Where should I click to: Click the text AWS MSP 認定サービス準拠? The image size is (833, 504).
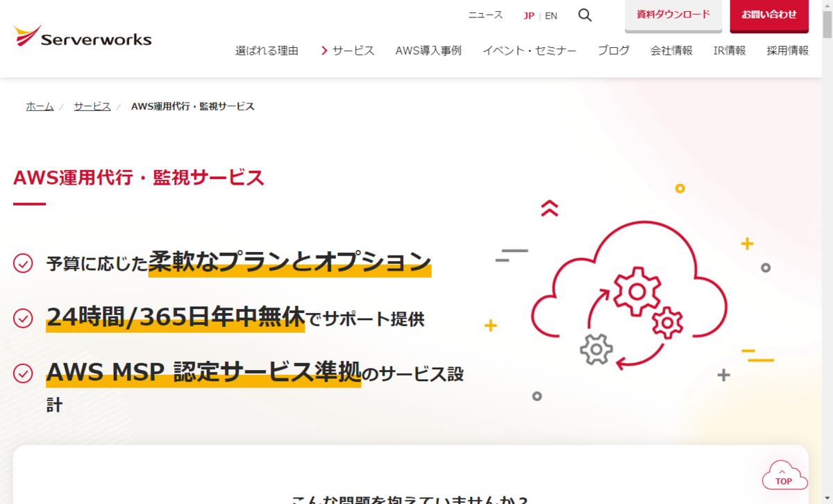(x=204, y=373)
